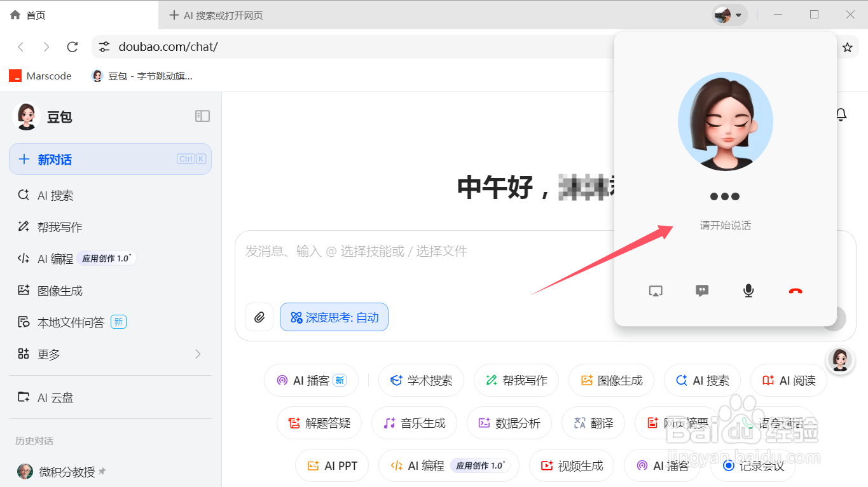868x487 pixels.
Task: Select the 记录会议 skill chip
Action: (x=752, y=465)
